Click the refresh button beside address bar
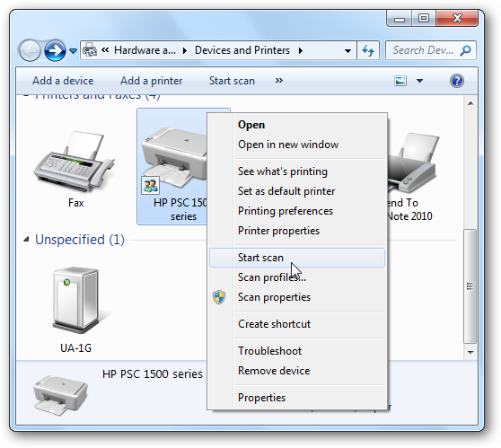The height and width of the screenshot is (448, 501). [x=368, y=50]
